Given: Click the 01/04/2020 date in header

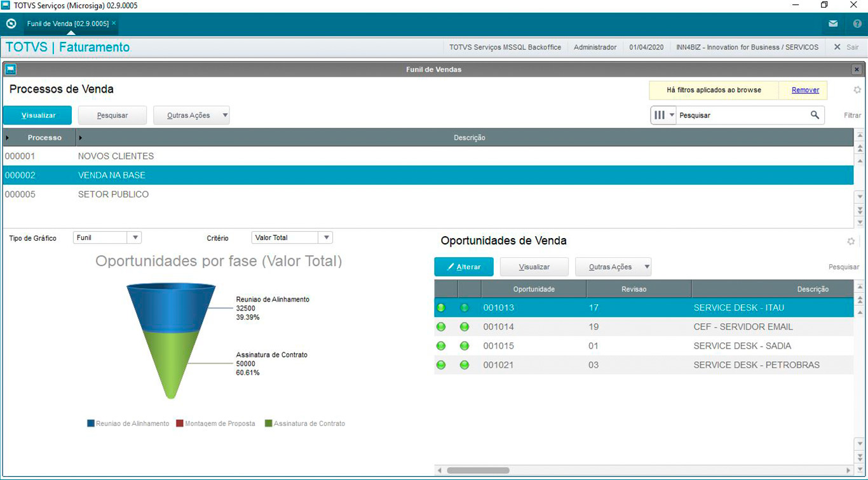Looking at the screenshot, I should (x=646, y=47).
